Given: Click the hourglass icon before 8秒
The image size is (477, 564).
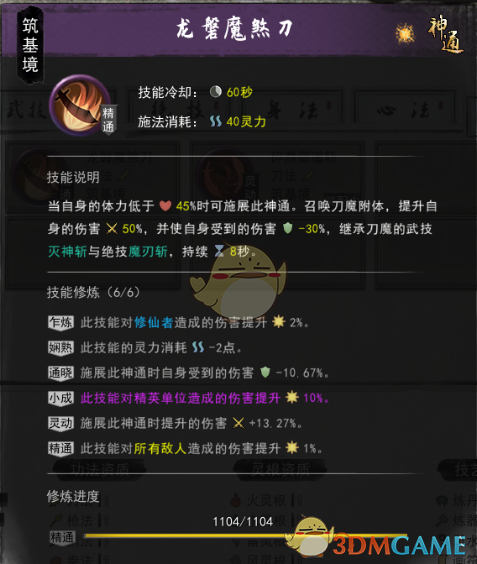Looking at the screenshot, I should pyautogui.click(x=219, y=251).
